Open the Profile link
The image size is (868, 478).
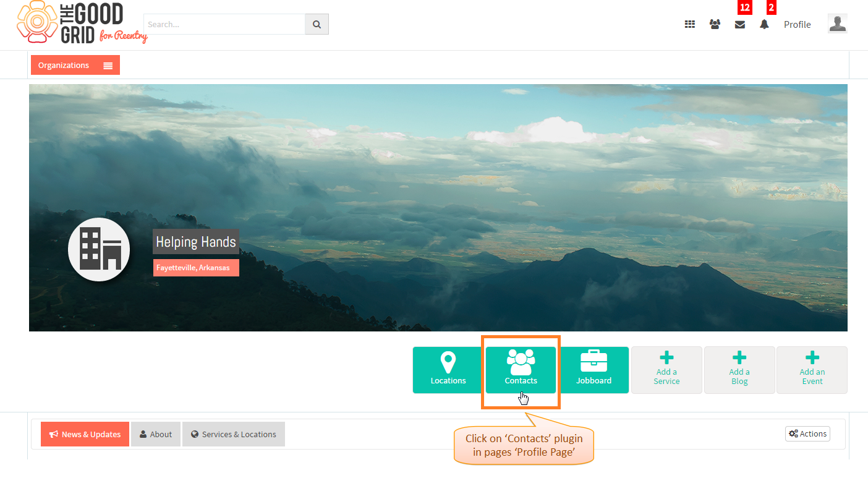point(798,25)
